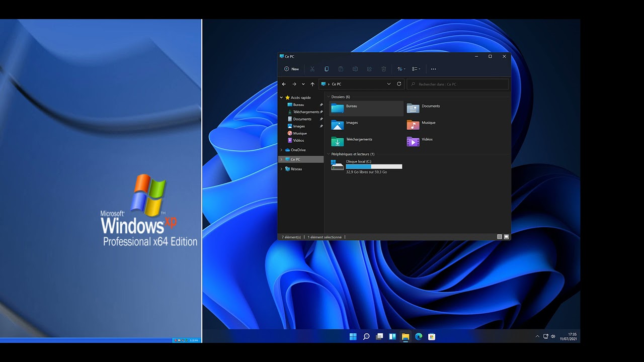This screenshot has height=362, width=644.
Task: Go up one level with up arrow
Action: (x=312, y=84)
